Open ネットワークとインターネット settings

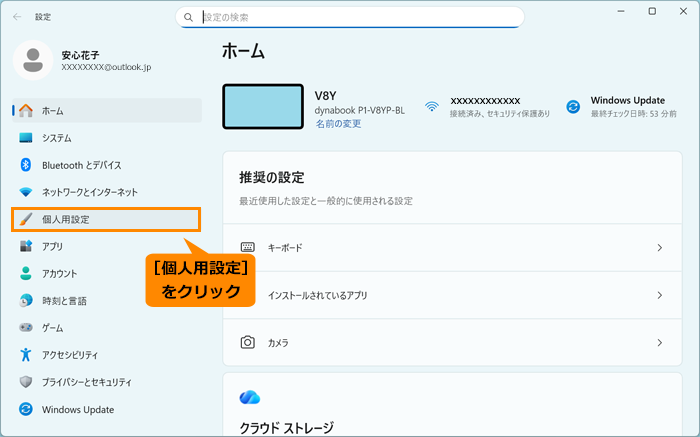(107, 192)
